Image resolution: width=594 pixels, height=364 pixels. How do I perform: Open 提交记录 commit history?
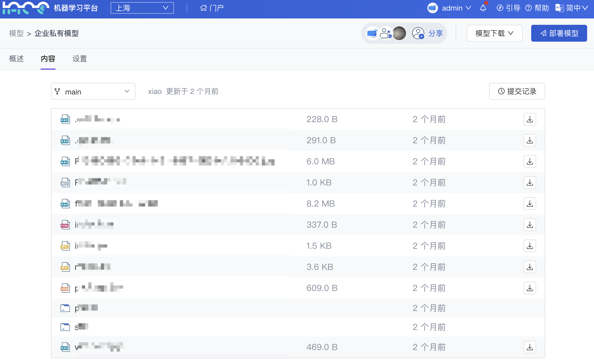517,91
